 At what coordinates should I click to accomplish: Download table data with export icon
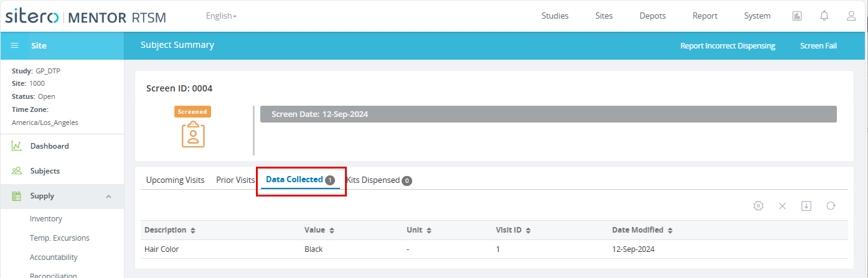(806, 206)
